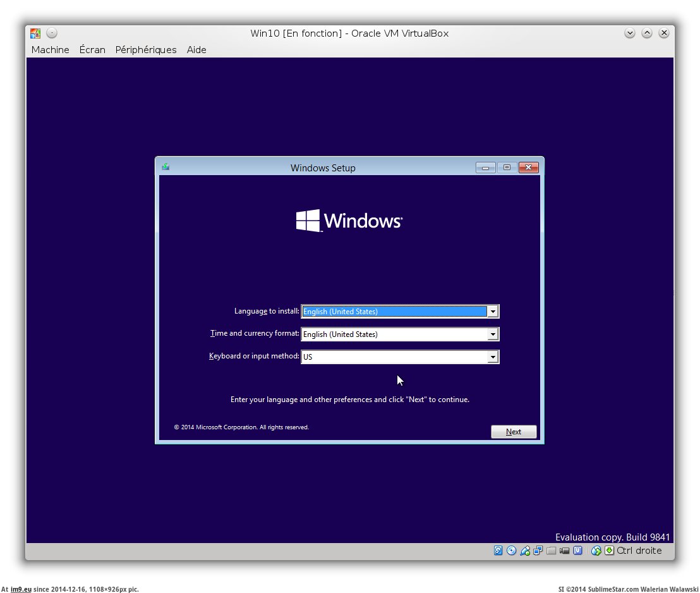This screenshot has width=700, height=593.
Task: Open the Écran menu
Action: pyautogui.click(x=92, y=50)
